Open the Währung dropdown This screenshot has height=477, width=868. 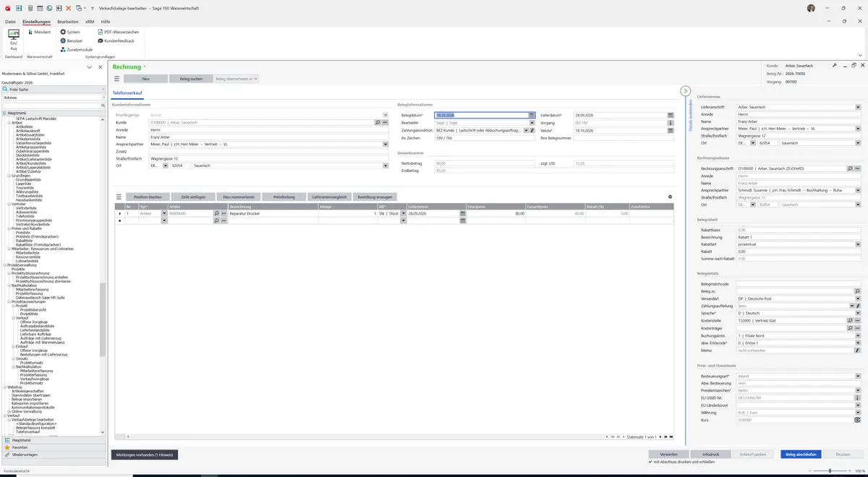tap(858, 413)
